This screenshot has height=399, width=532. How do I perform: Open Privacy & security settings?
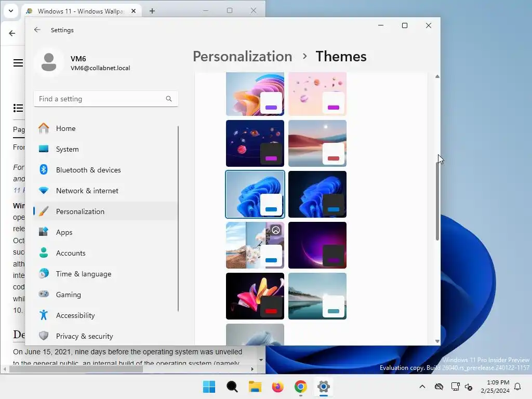click(105, 336)
